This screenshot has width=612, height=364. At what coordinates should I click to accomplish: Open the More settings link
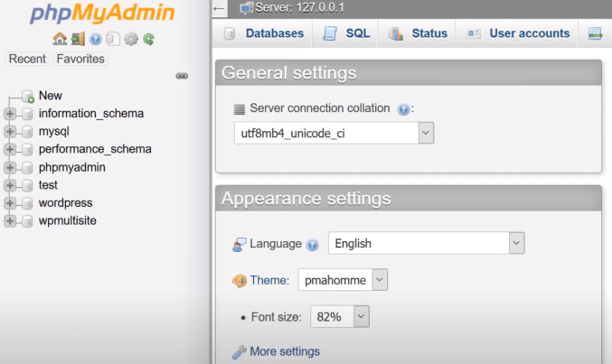click(x=285, y=351)
